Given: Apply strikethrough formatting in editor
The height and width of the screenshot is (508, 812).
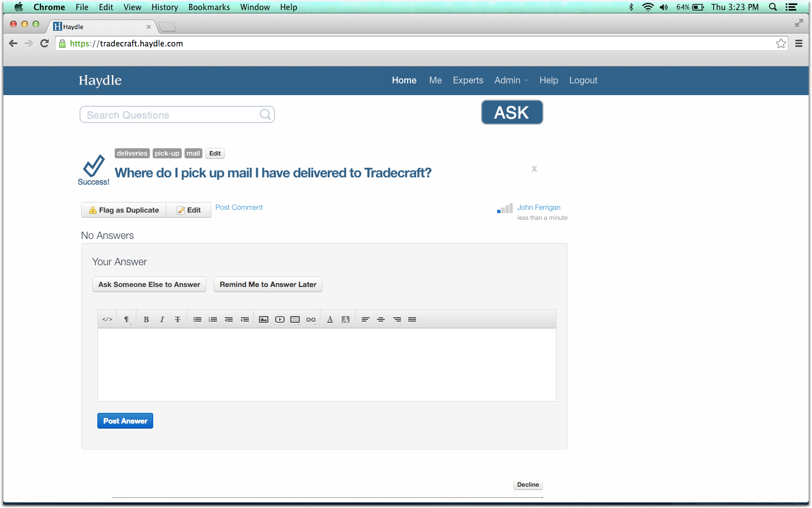Looking at the screenshot, I should pyautogui.click(x=177, y=319).
